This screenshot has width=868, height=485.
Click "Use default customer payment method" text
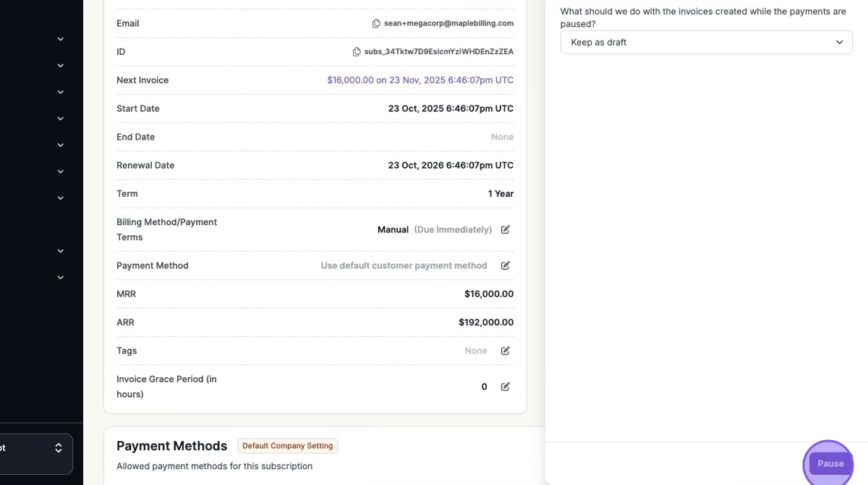coord(404,266)
